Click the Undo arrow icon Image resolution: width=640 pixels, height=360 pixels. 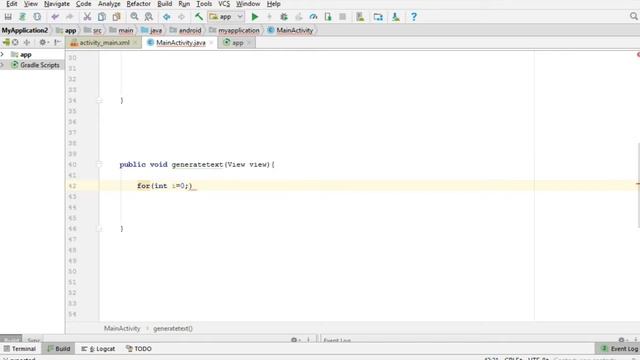[x=55, y=17]
